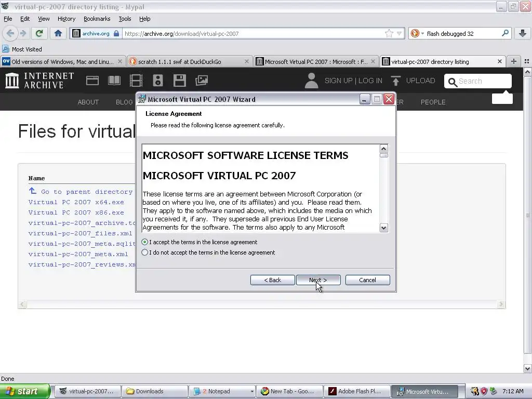This screenshot has width=532, height=399.
Task: Click the site identity padlock icon
Action: click(x=116, y=33)
